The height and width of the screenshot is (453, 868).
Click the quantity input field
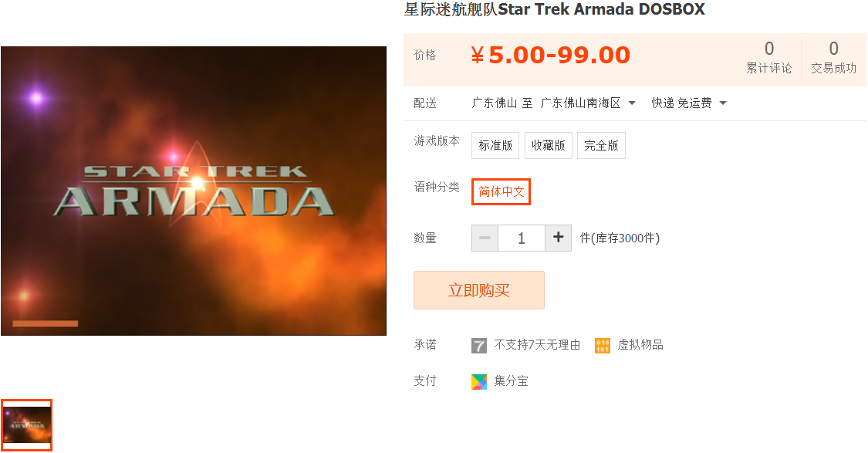(522, 238)
